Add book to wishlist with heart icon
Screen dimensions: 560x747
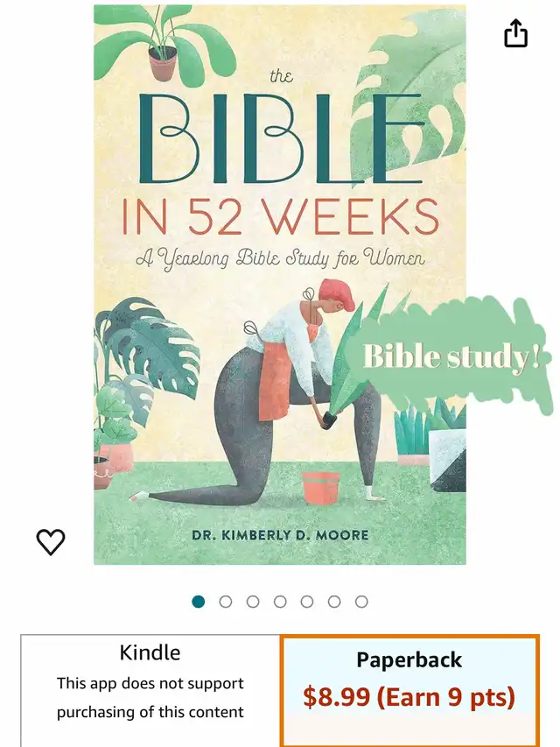pos(51,542)
